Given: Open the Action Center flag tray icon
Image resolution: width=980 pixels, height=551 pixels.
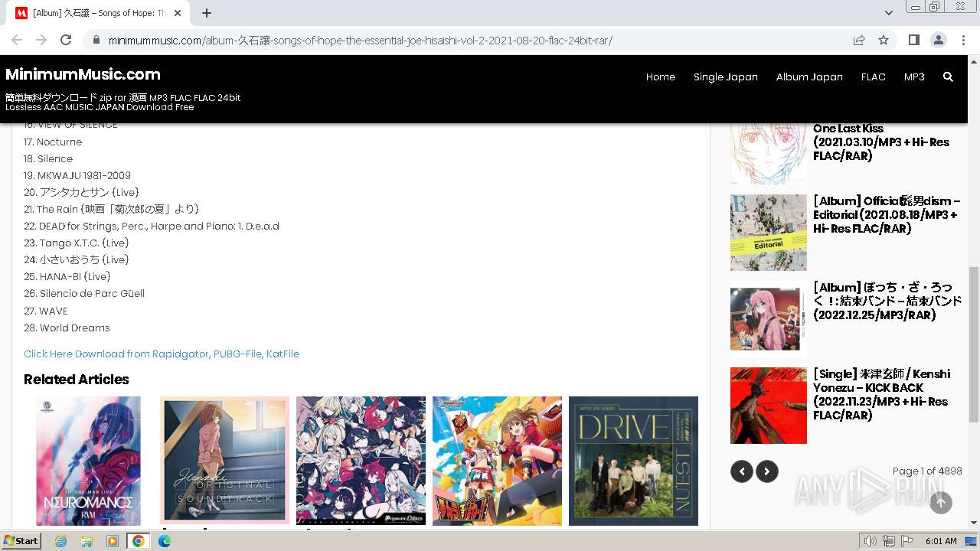Looking at the screenshot, I should (x=906, y=541).
